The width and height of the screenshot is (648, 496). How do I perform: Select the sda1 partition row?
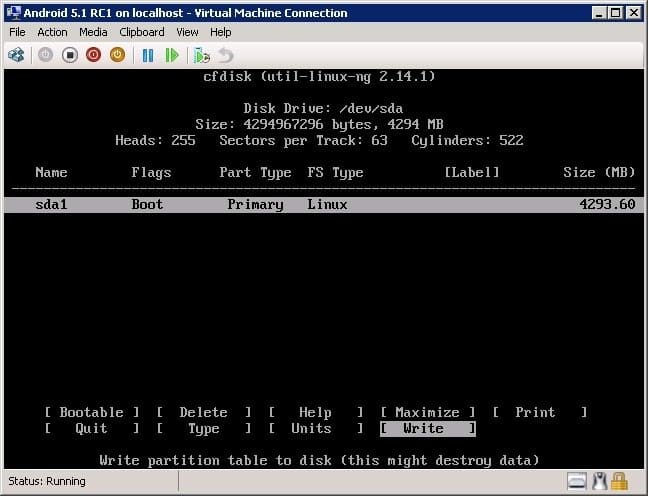[x=324, y=205]
